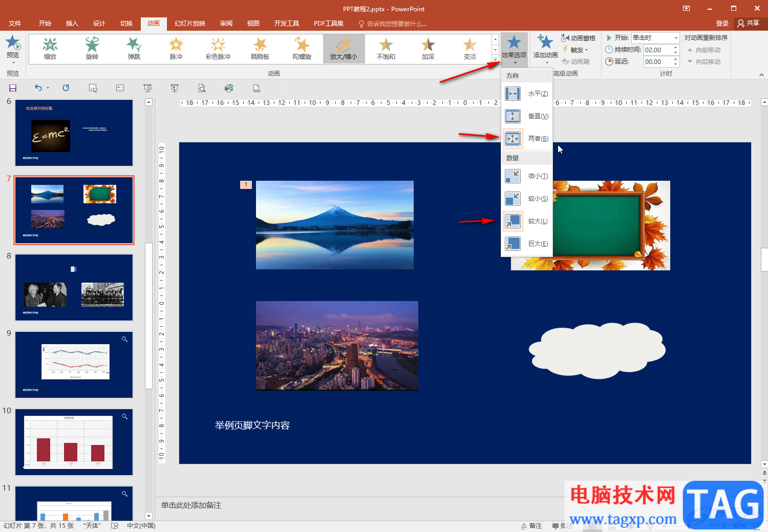768x532 pixels.
Task: Click the 向前移动 move earlier button
Action: 704,50
